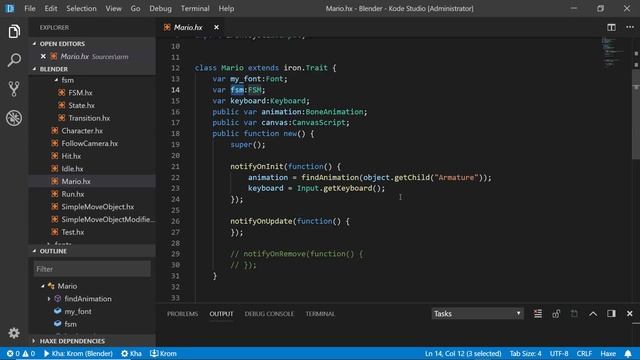This screenshot has height=360, width=640.
Task: Open the Debug view in activity bar
Action: point(14,118)
